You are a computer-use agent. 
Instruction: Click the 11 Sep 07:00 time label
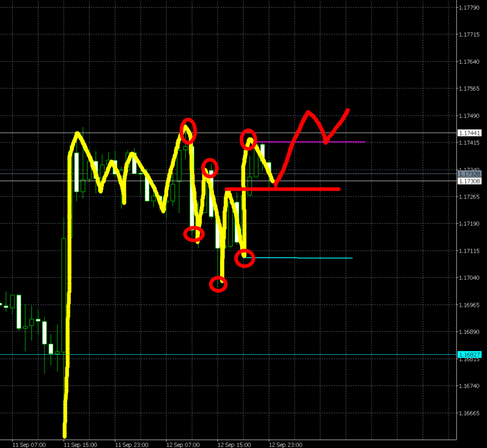(29, 444)
